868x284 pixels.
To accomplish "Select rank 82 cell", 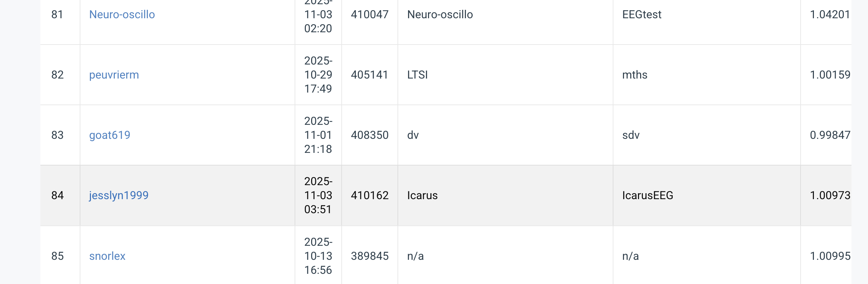I will coord(58,75).
